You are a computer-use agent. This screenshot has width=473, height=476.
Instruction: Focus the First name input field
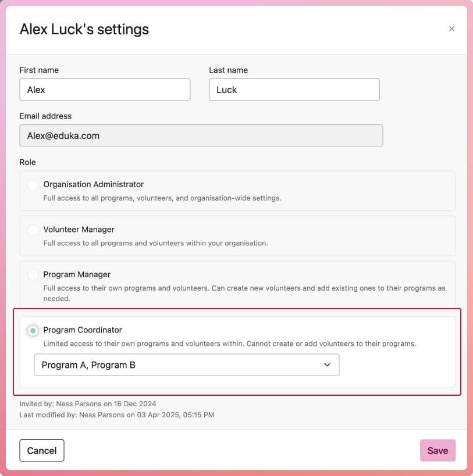(105, 90)
